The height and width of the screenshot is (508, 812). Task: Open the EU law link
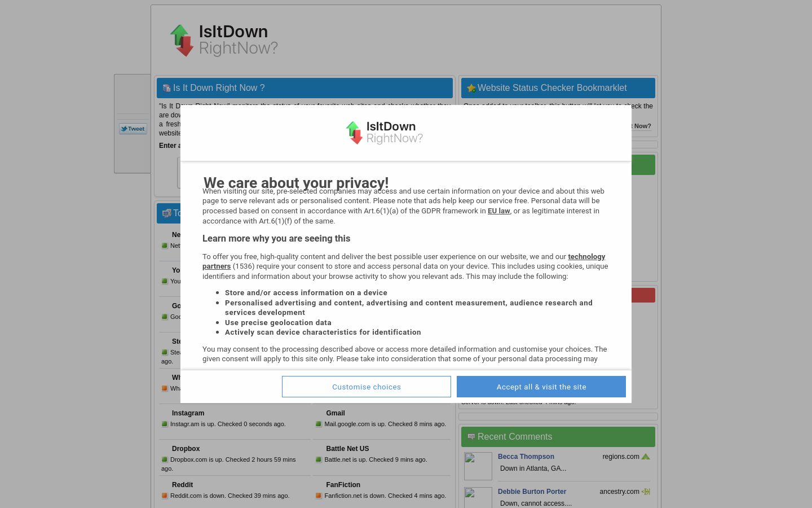[x=498, y=211]
